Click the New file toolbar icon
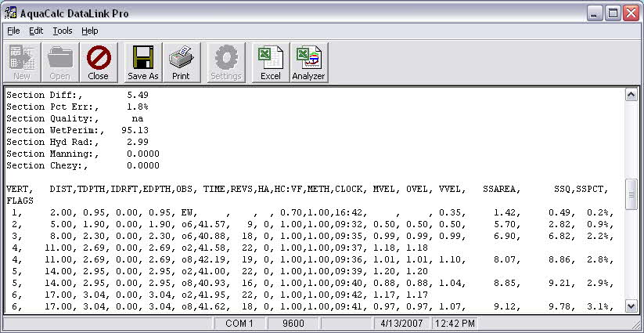Screen dimensions: 644x333 [22, 62]
